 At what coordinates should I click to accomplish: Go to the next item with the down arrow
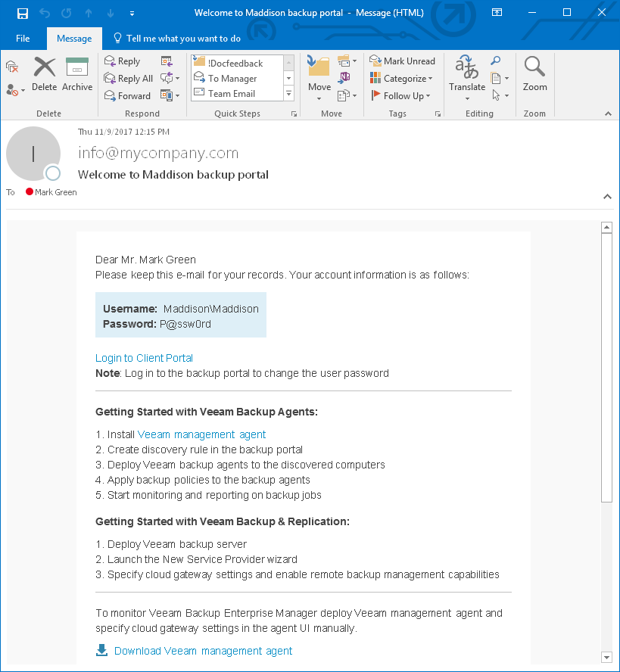coord(111,14)
